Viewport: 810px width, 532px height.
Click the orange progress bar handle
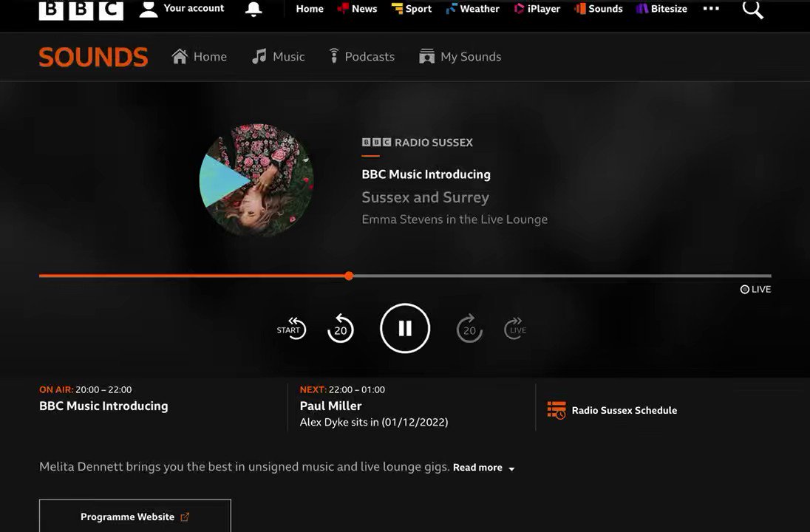point(350,276)
